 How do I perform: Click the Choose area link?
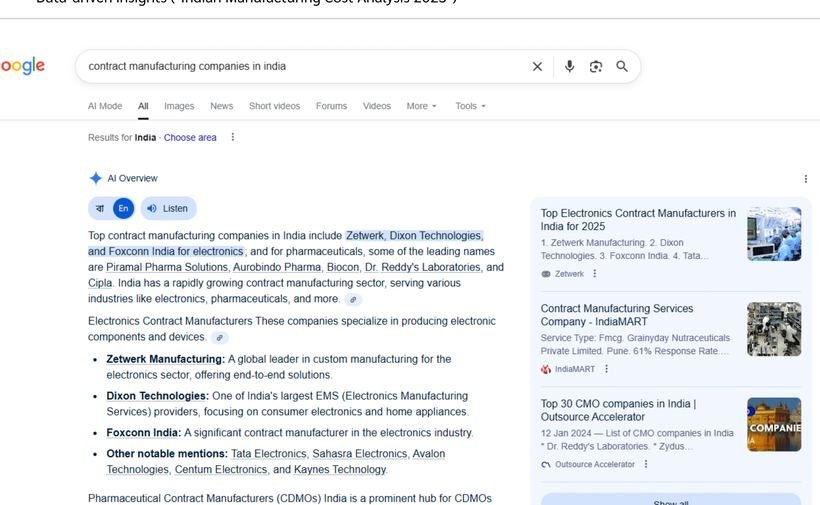pos(190,137)
